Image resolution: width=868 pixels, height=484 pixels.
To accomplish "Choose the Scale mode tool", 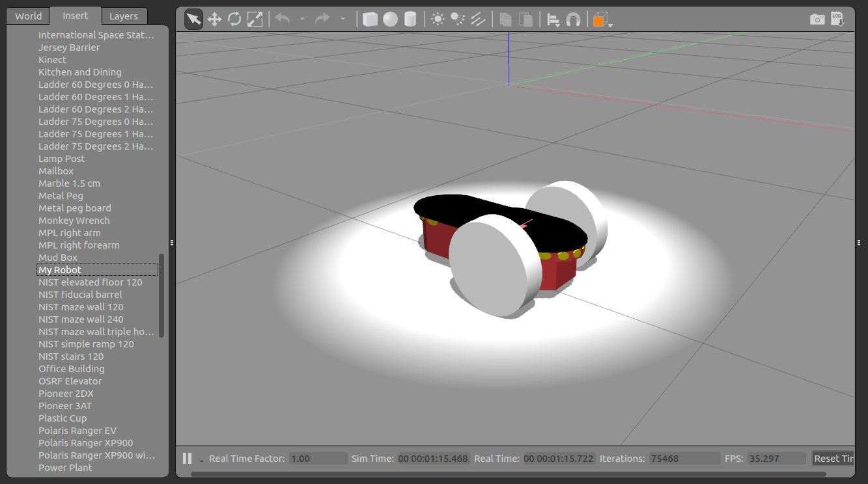I will (x=255, y=20).
